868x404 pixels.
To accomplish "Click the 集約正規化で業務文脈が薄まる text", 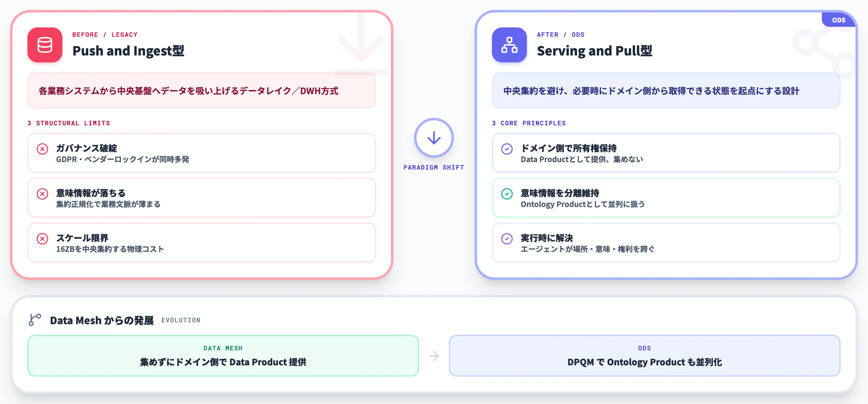I will 108,204.
